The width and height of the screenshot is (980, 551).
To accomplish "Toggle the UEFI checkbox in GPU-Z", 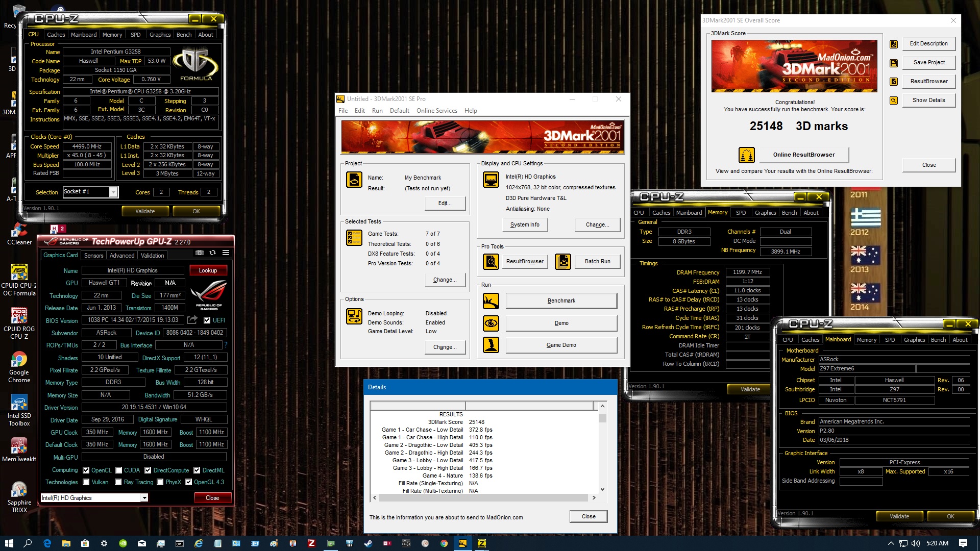I will coord(207,320).
